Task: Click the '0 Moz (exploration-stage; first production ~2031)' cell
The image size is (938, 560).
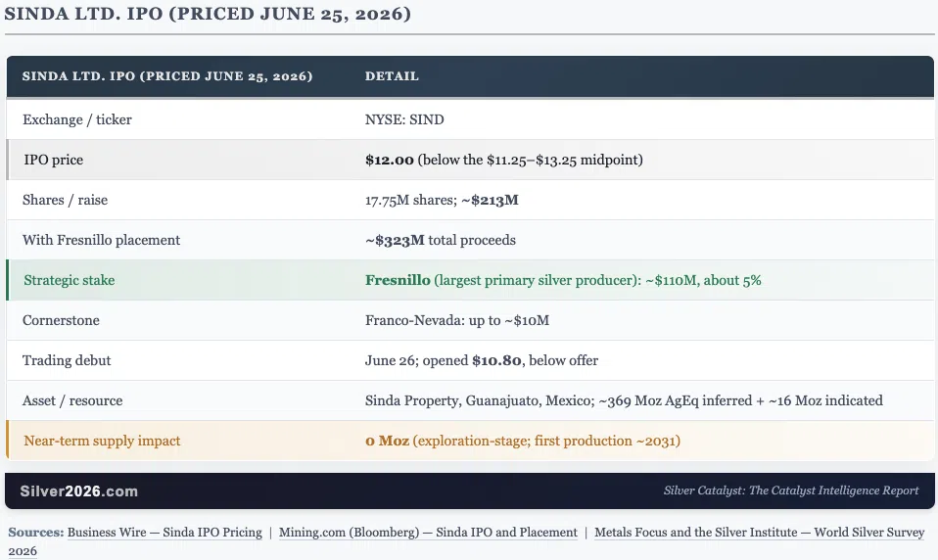Action: [x=523, y=441]
